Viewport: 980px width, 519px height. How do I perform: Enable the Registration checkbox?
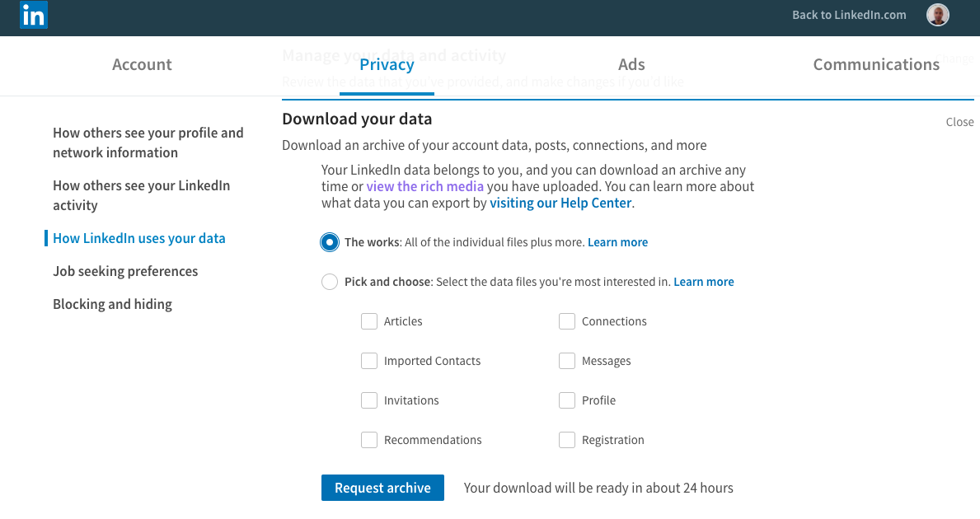point(567,440)
